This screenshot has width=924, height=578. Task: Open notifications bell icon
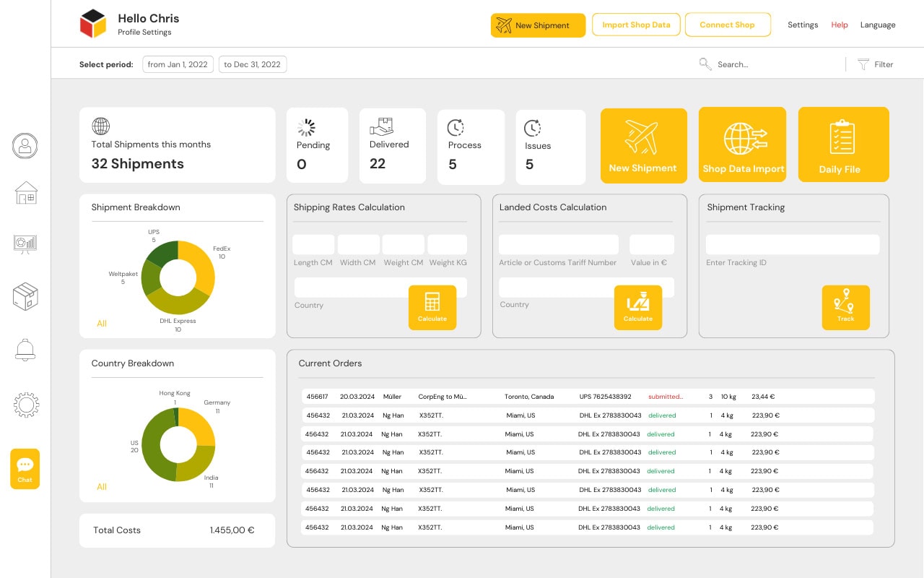pyautogui.click(x=25, y=350)
